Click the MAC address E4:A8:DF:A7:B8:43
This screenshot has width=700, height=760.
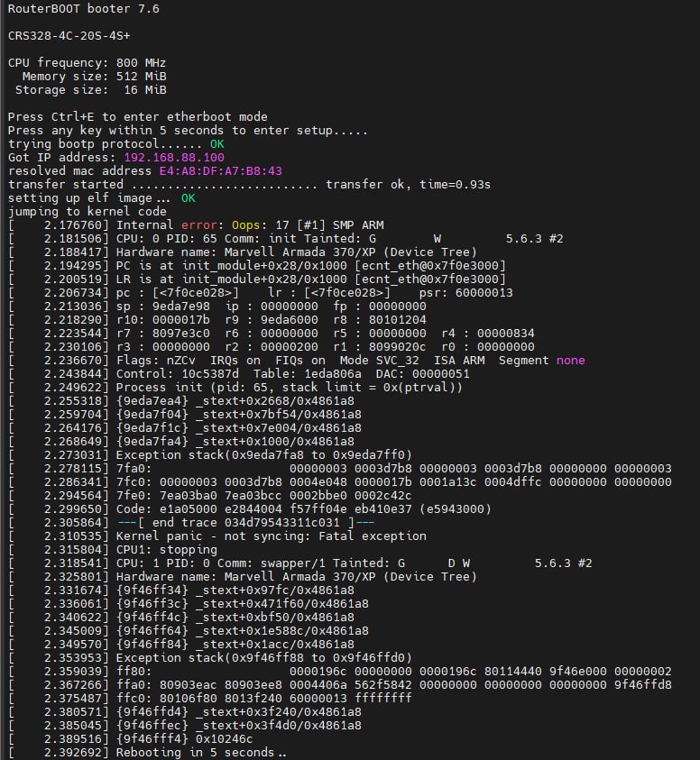[221, 171]
